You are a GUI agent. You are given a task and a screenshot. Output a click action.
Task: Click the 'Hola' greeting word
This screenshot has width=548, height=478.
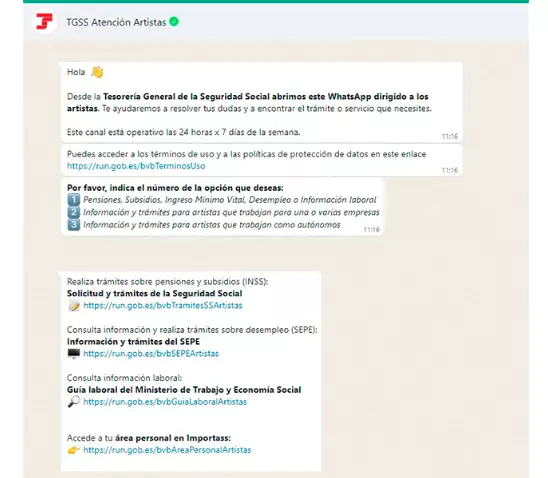click(x=76, y=72)
